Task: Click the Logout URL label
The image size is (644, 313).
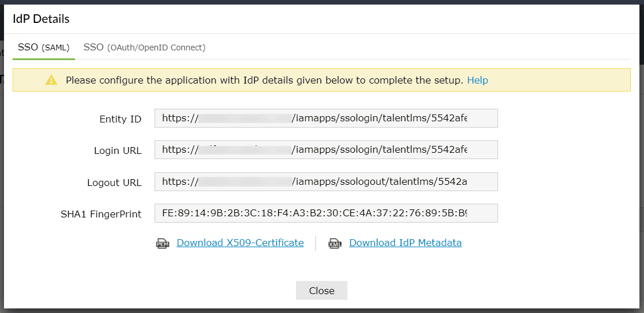Action: pyautogui.click(x=114, y=183)
